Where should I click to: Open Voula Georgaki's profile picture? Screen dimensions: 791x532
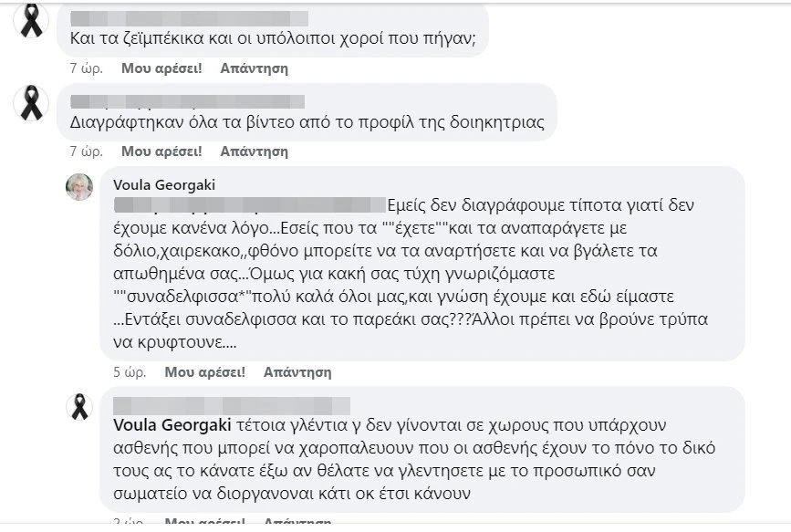pos(79,187)
